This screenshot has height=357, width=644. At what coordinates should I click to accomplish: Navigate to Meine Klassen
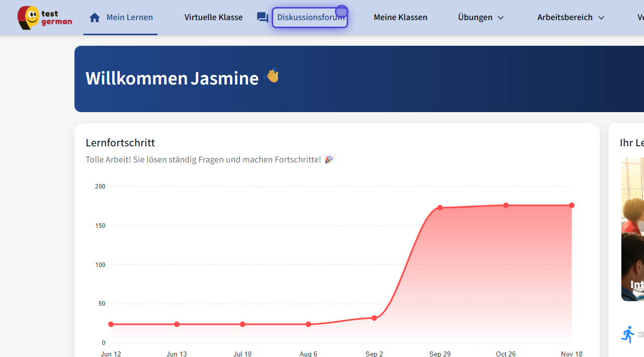(400, 17)
